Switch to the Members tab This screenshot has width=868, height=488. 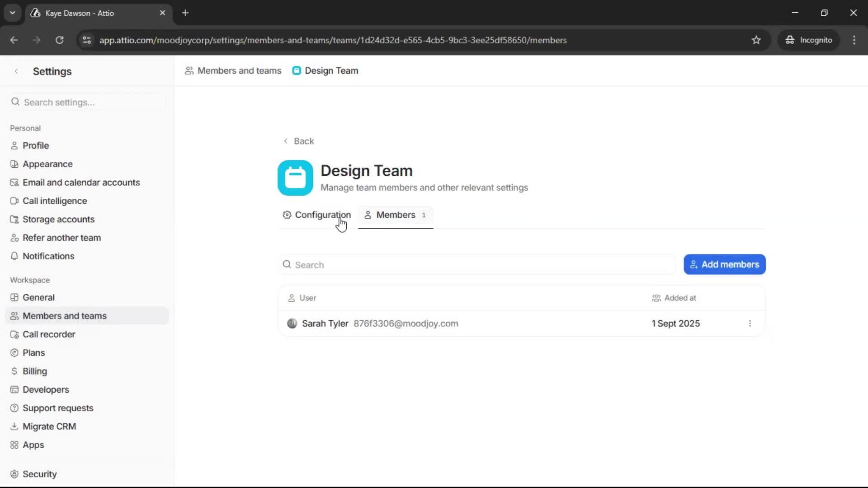tap(396, 216)
